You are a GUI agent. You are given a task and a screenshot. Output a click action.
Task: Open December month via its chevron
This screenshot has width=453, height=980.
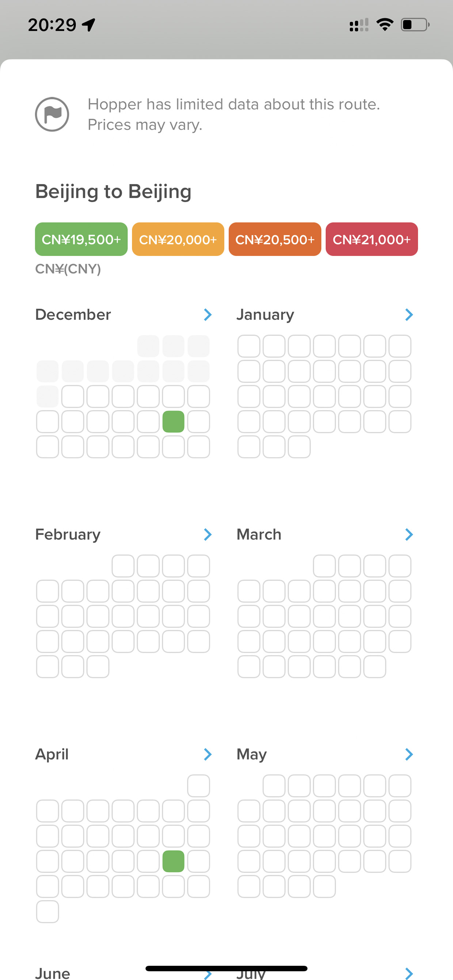tap(208, 315)
